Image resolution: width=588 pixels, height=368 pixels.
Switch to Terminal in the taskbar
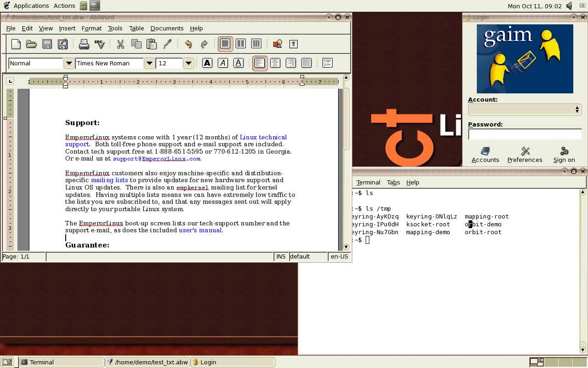coord(62,362)
